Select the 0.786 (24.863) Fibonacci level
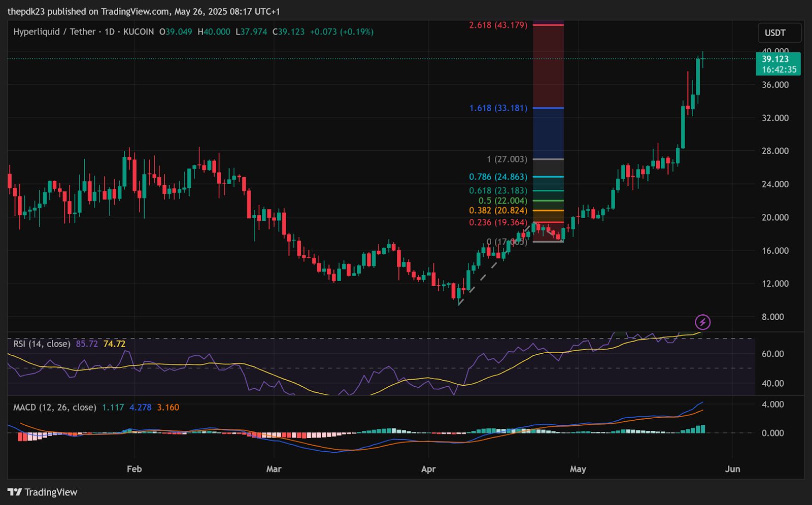This screenshot has width=812, height=505. (498, 177)
